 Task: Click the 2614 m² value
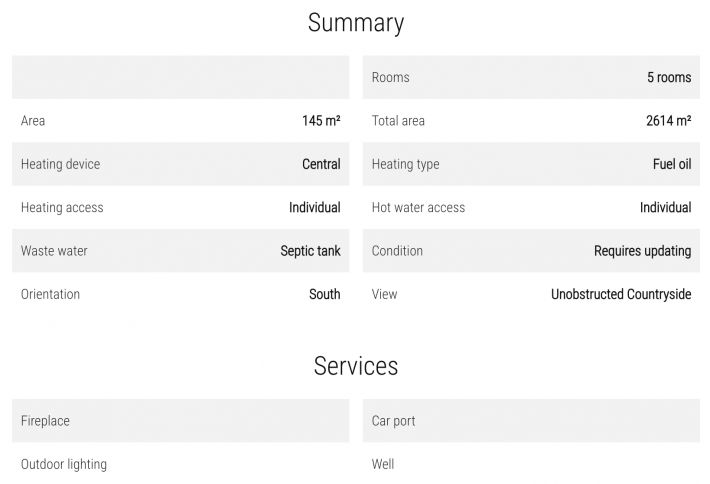point(668,121)
